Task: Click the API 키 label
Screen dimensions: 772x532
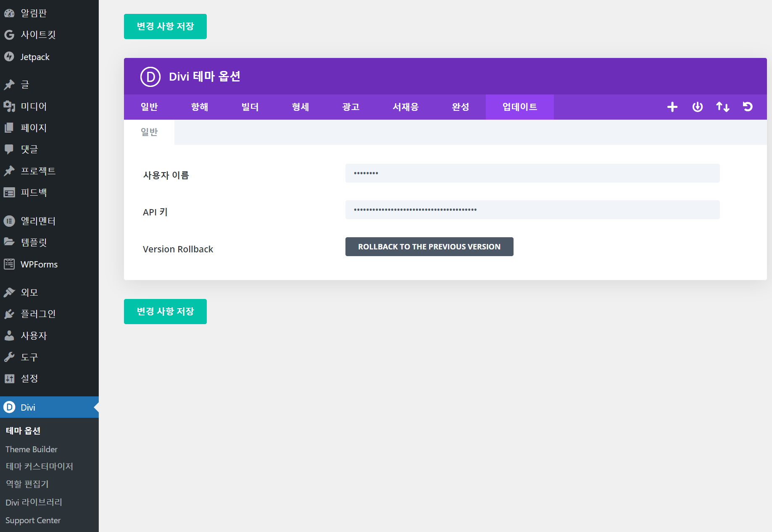Action: 155,212
